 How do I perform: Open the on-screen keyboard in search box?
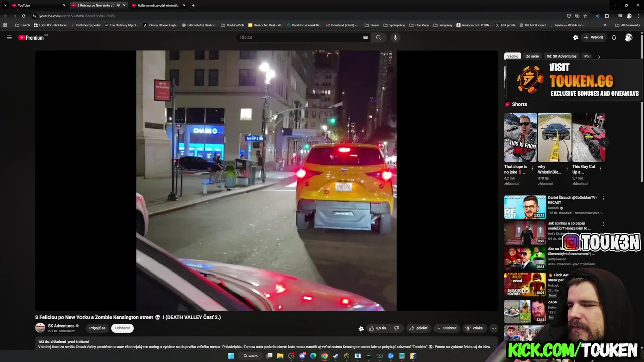[x=365, y=37]
